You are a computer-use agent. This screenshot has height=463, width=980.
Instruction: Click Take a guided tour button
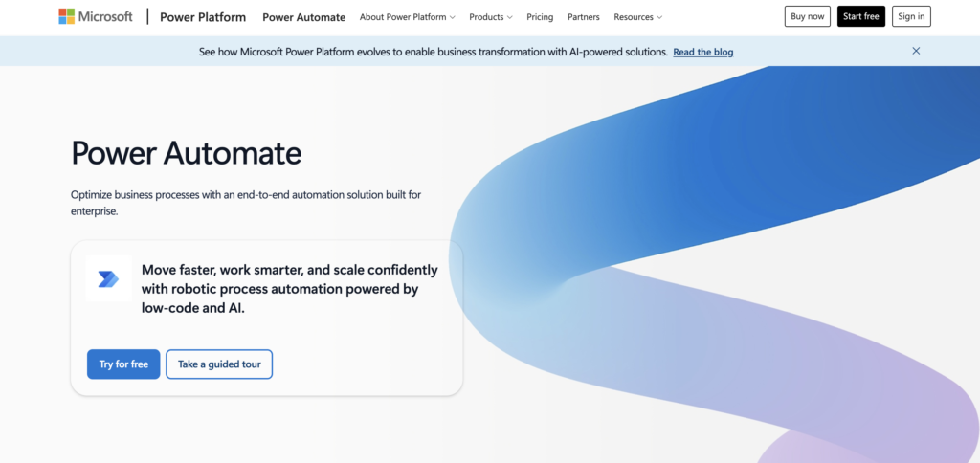pos(219,364)
